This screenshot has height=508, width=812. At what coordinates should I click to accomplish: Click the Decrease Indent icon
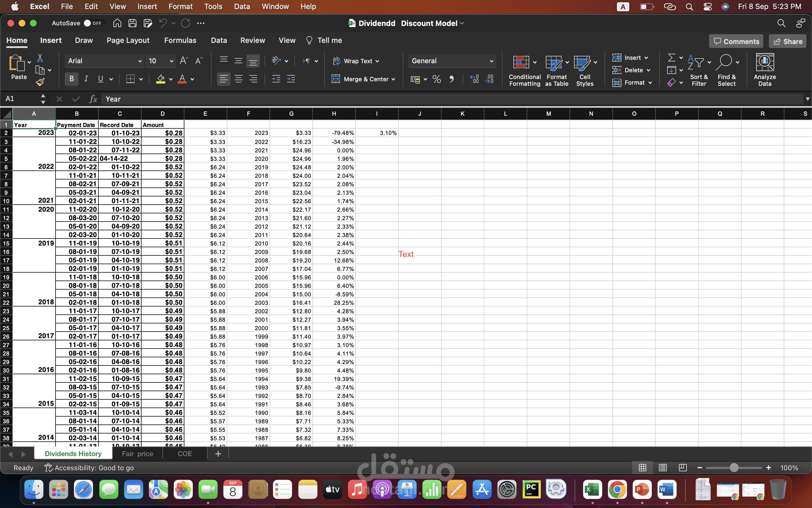coord(276,79)
